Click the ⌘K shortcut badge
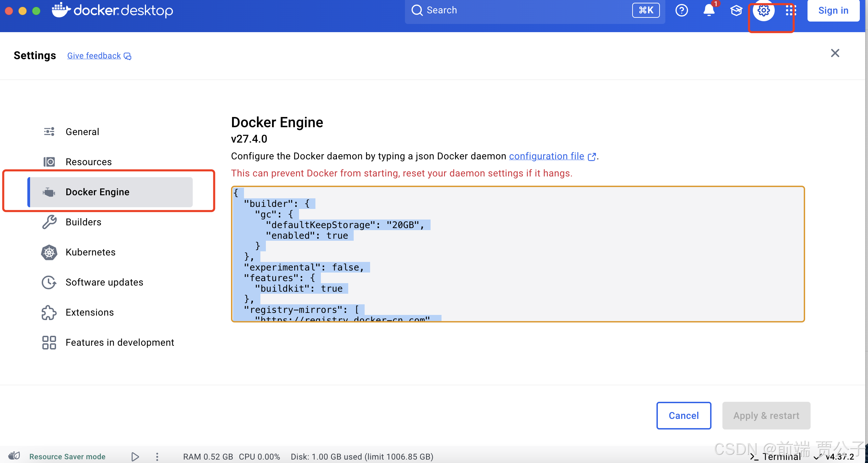The width and height of the screenshot is (868, 463). tap(646, 10)
